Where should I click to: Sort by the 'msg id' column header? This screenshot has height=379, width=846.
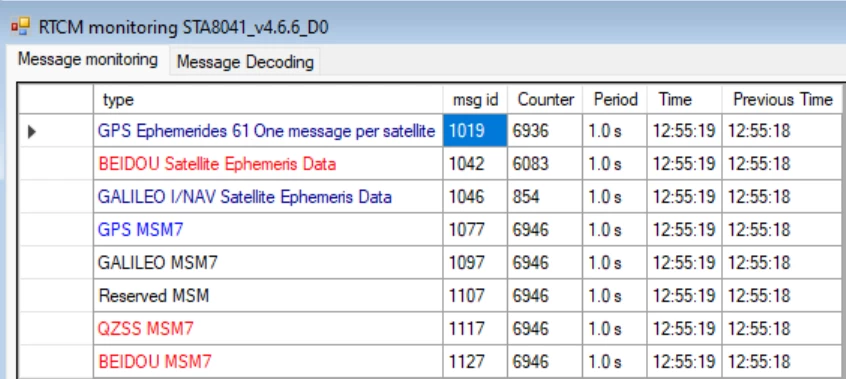475,99
